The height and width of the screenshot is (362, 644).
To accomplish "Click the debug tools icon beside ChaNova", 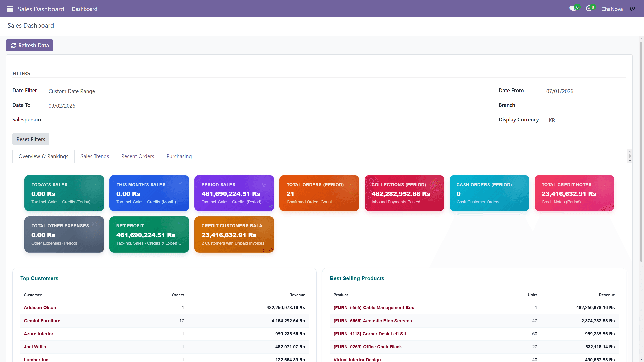I will click(632, 9).
